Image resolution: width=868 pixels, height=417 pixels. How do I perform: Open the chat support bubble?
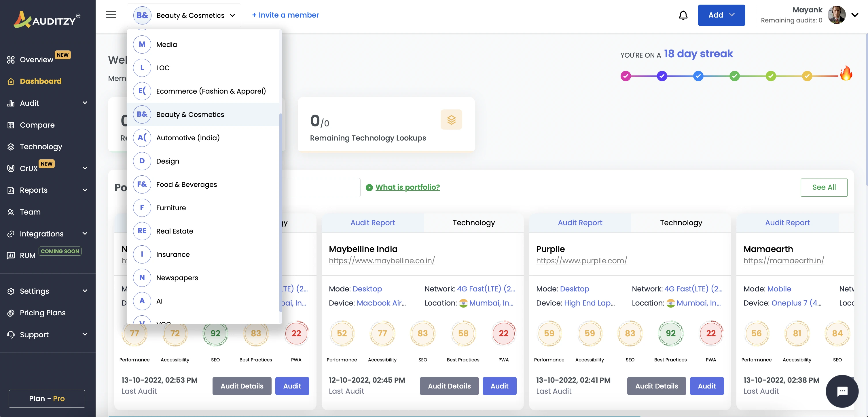coord(842,391)
